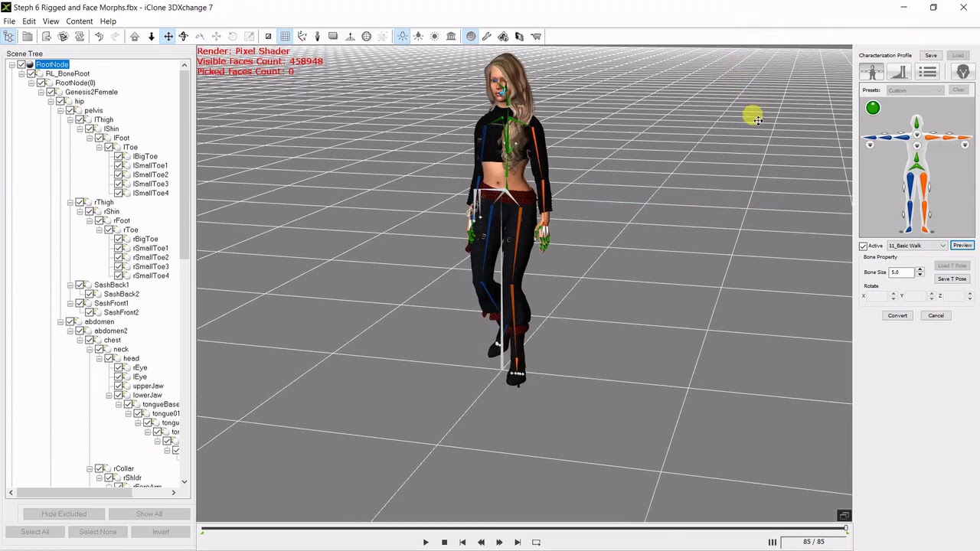Open the File menu
Viewport: 980px width, 551px height.
9,21
